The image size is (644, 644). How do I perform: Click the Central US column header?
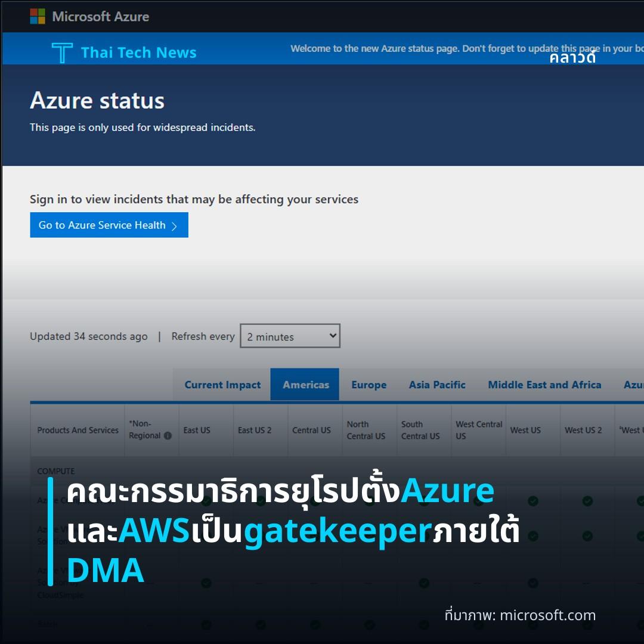(315, 430)
